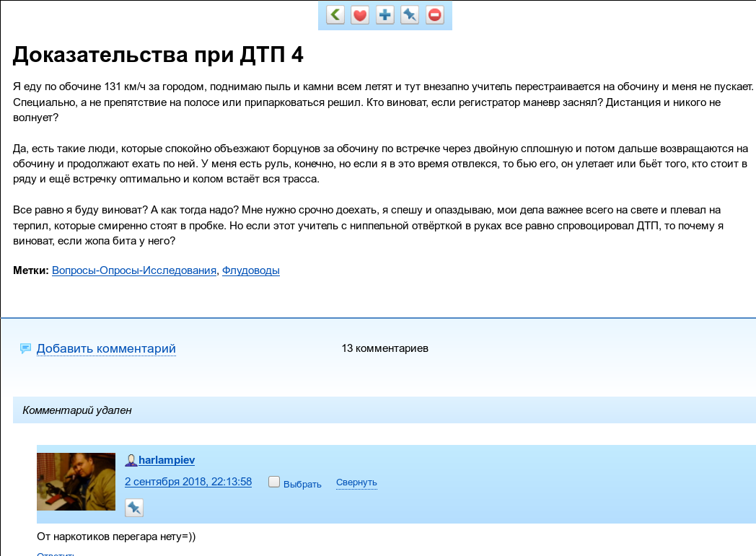The width and height of the screenshot is (756, 556).
Task: Click Добавить комментарий link
Action: pos(106,348)
